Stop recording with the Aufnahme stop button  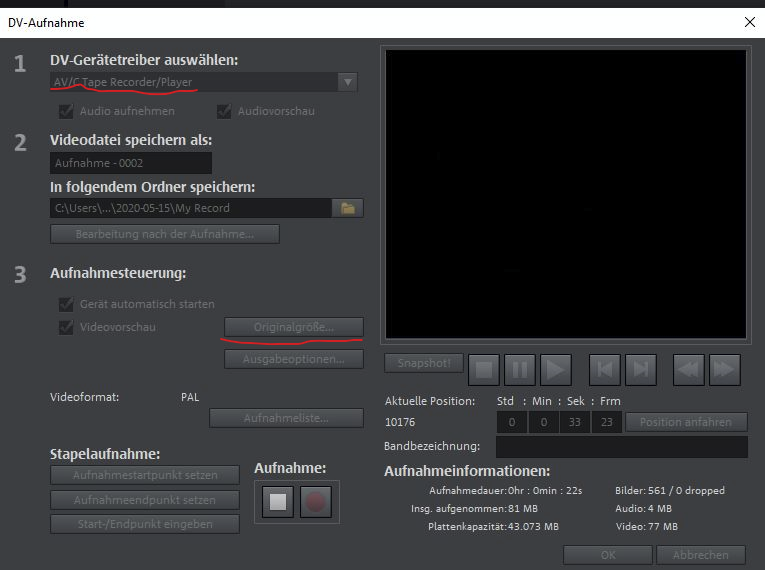coord(278,502)
